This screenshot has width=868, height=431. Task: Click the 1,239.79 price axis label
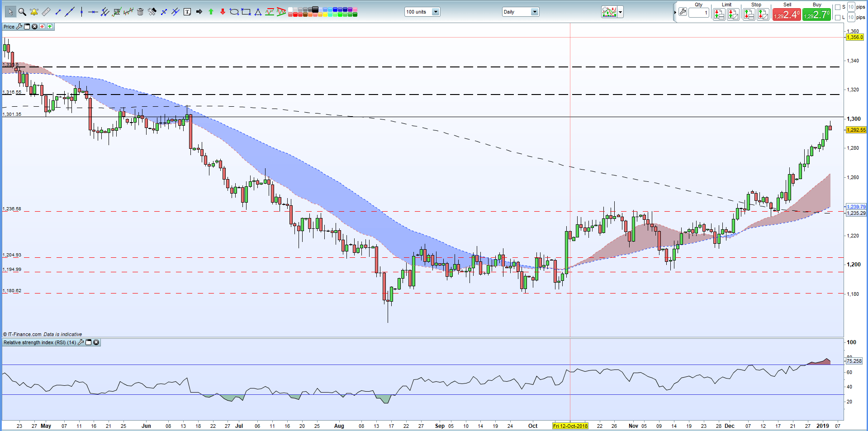[856, 207]
